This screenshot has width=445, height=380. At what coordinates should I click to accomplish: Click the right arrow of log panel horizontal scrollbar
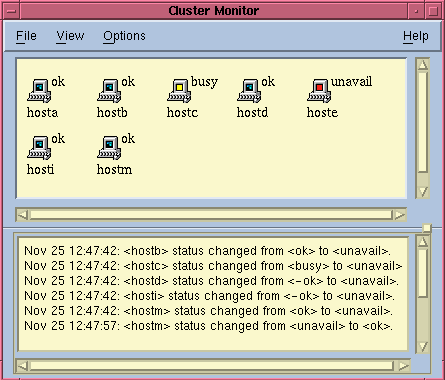point(403,366)
